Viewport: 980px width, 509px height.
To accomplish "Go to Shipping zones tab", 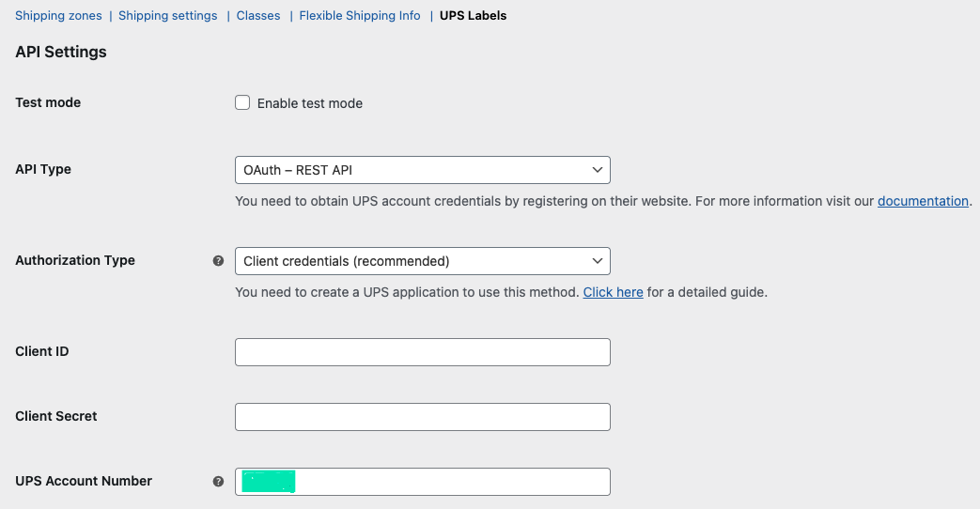I will 58,16.
